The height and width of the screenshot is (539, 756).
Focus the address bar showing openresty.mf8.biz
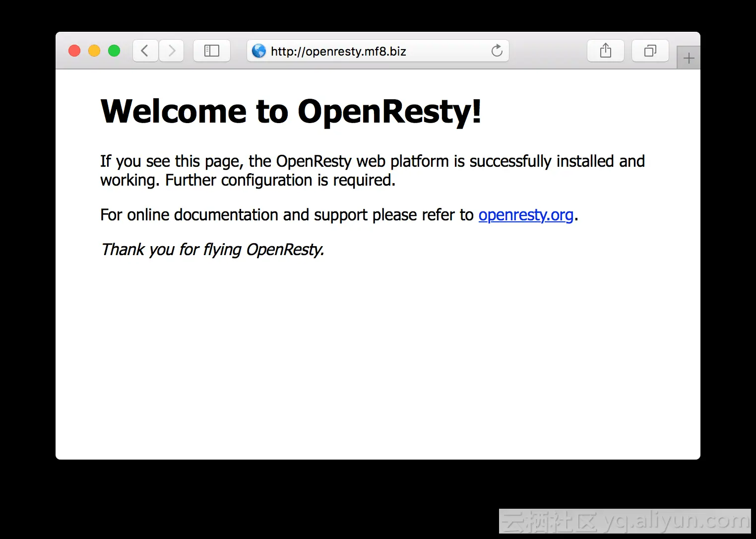tap(378, 51)
